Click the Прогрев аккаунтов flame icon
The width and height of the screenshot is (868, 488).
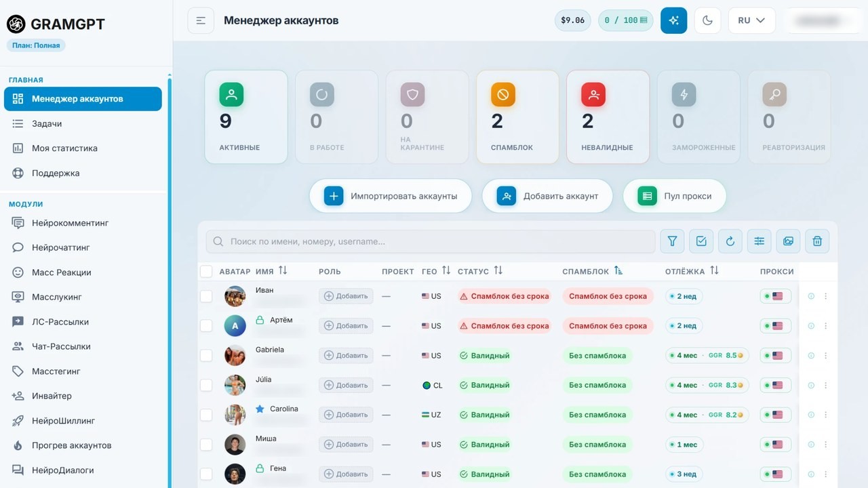tap(18, 445)
